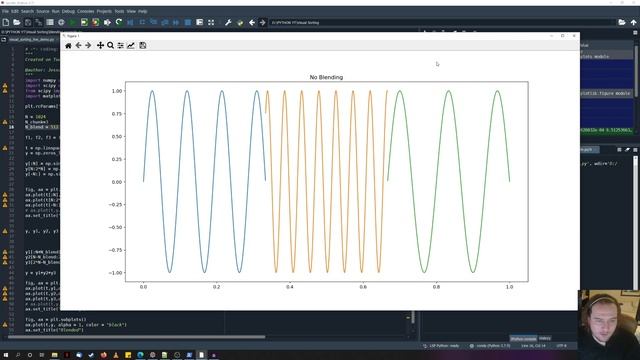Reset the figure to original view
The width and height of the screenshot is (640, 360).
point(68,45)
